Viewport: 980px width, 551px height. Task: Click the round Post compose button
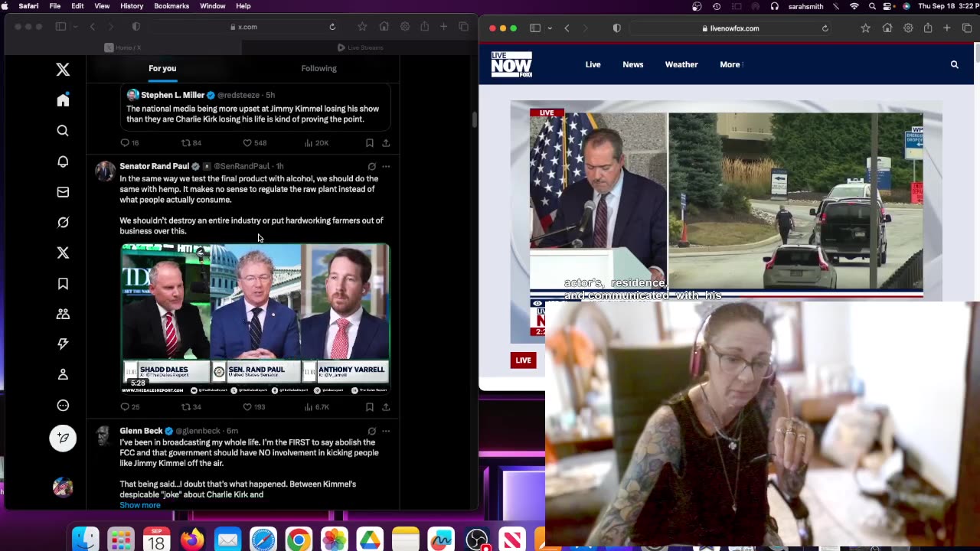(63, 438)
